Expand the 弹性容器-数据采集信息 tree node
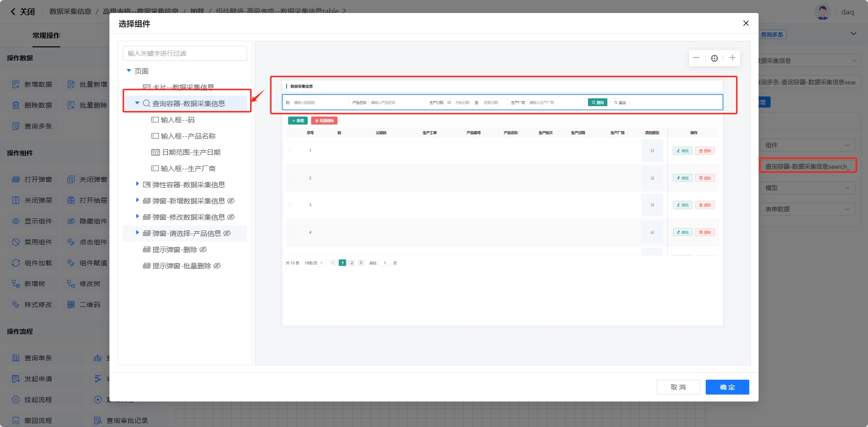Screen dimensions: 868x427 coord(137,184)
